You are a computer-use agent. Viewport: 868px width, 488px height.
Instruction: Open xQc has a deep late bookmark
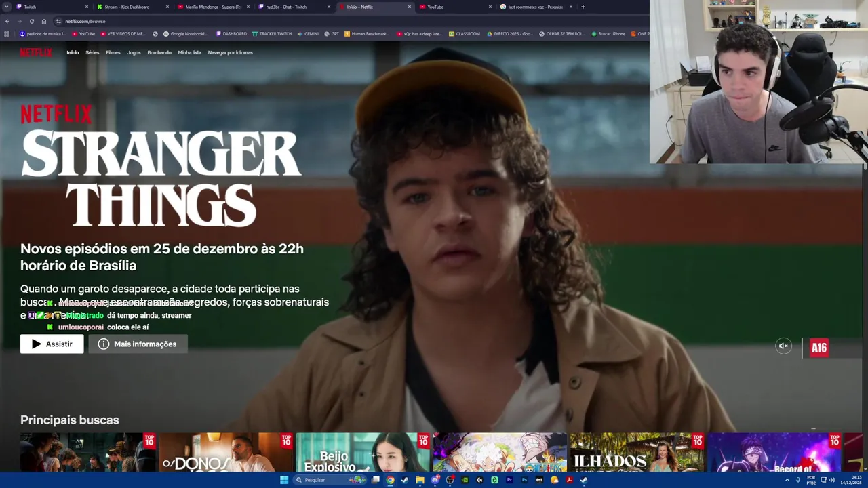[x=419, y=33]
